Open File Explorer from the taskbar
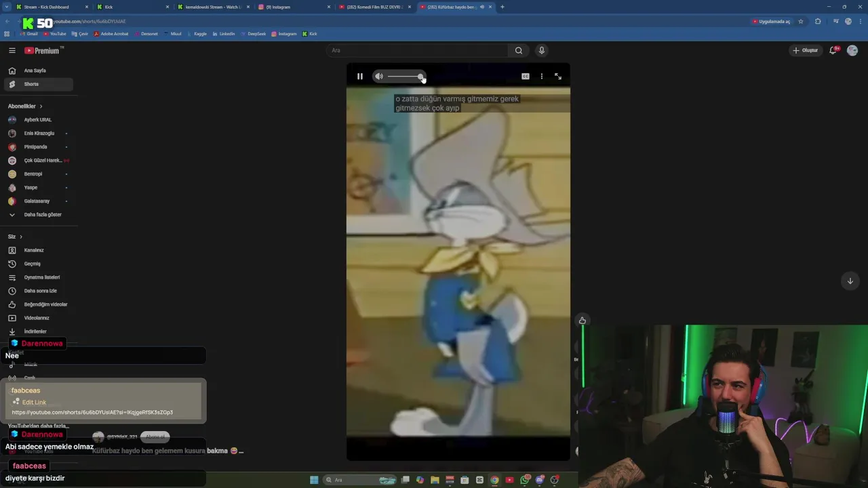 435,480
